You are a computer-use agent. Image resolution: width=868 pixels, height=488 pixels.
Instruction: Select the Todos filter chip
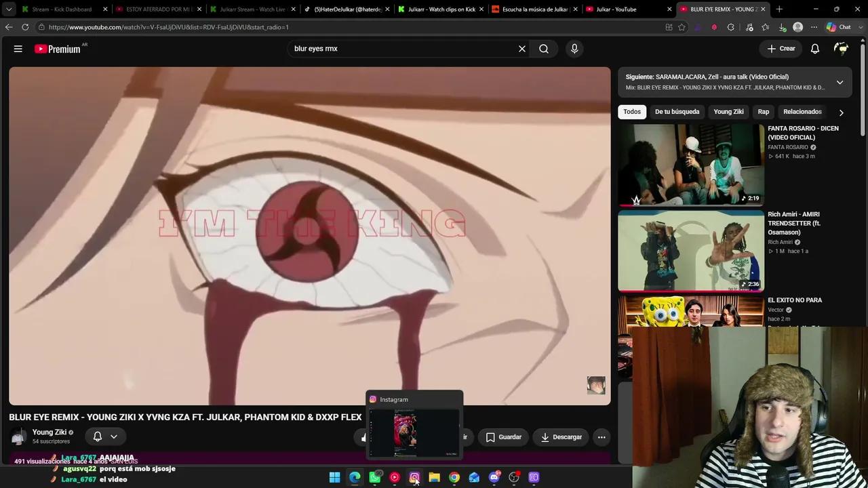tap(632, 112)
